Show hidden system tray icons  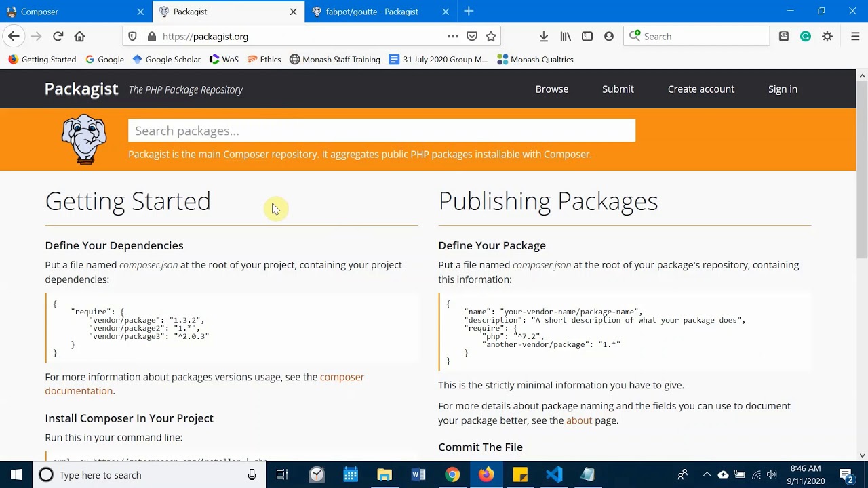[x=706, y=474]
